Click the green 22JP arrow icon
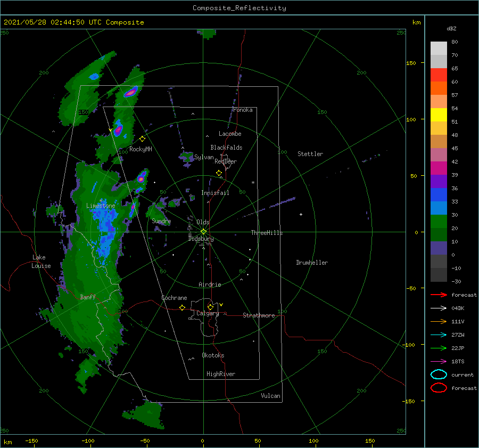 coord(439,348)
